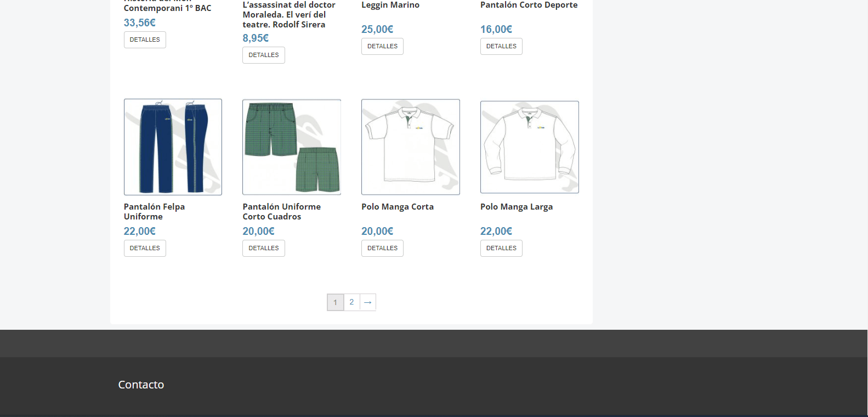Image resolution: width=868 pixels, height=417 pixels.
Task: Open the Polo Manga Corta title link
Action: click(398, 207)
